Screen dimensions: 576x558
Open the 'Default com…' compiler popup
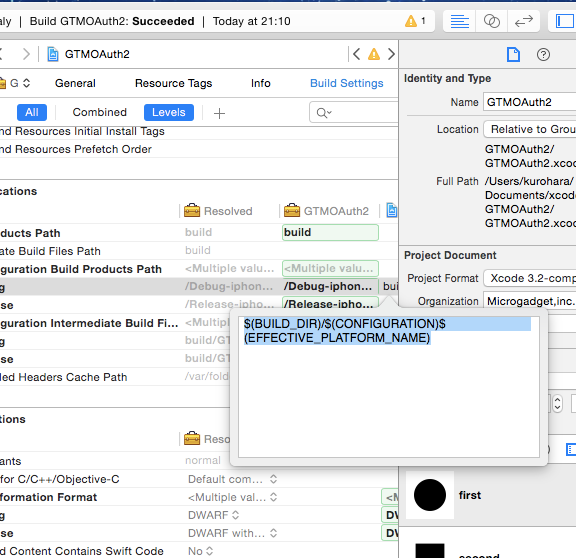tap(232, 479)
